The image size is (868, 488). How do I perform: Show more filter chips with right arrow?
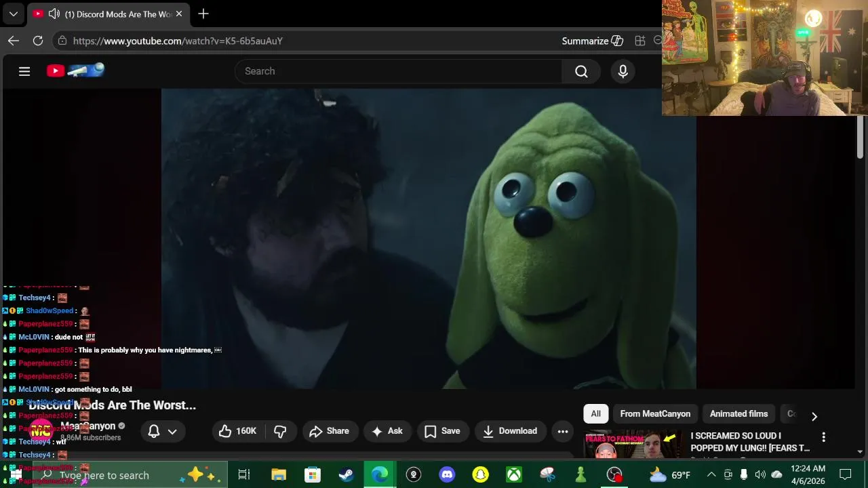814,416
